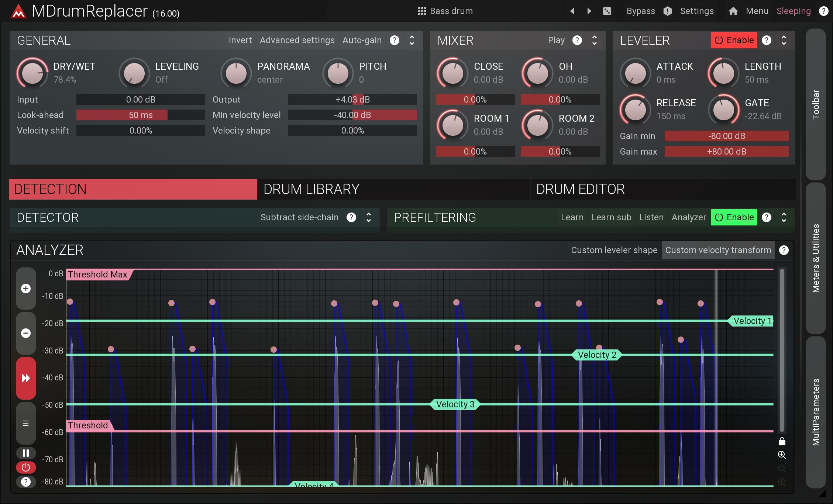833x504 pixels.
Task: Switch to the DRUM LIBRARY tab
Action: click(x=393, y=189)
